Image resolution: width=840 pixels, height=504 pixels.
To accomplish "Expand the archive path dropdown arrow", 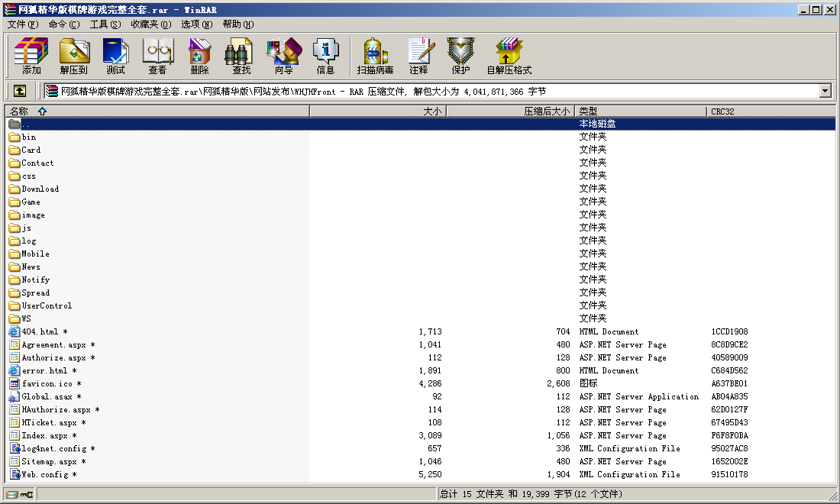I will coord(825,91).
